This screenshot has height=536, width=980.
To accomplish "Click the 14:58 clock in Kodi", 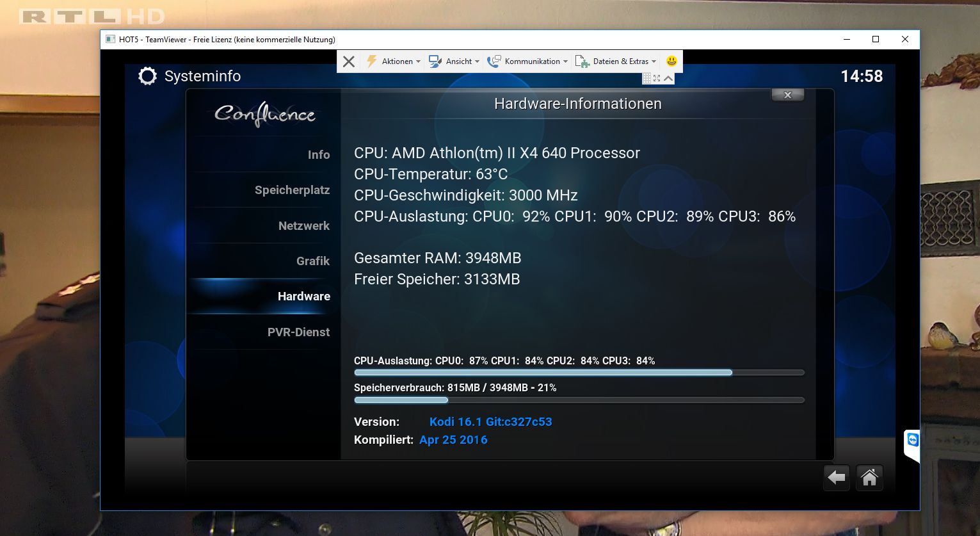I will [862, 76].
